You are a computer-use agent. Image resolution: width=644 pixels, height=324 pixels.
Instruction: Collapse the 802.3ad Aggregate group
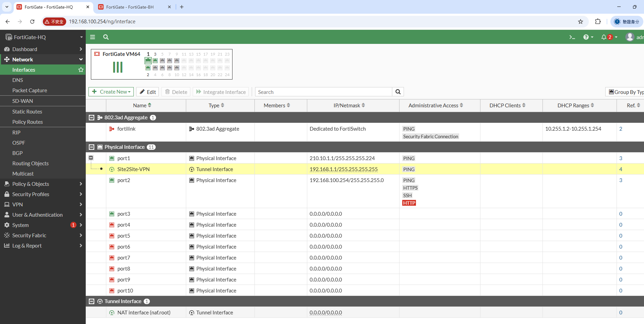[92, 118]
